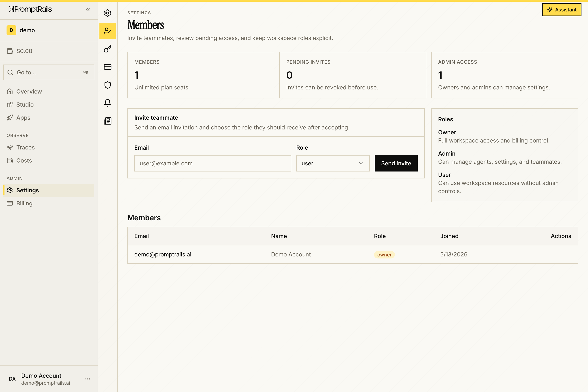Open the Role dropdown showing user
This screenshot has height=392, width=588.
[x=333, y=163]
